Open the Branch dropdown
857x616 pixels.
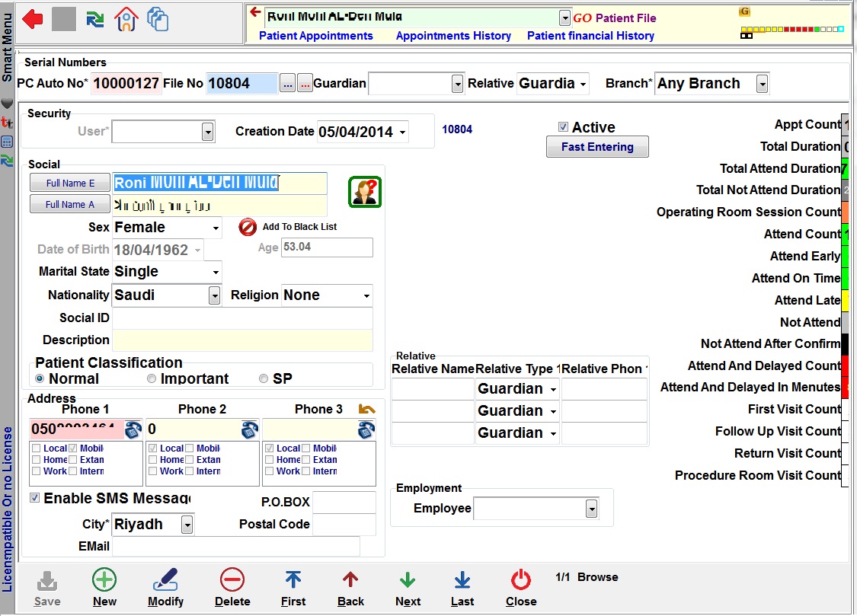coord(762,84)
